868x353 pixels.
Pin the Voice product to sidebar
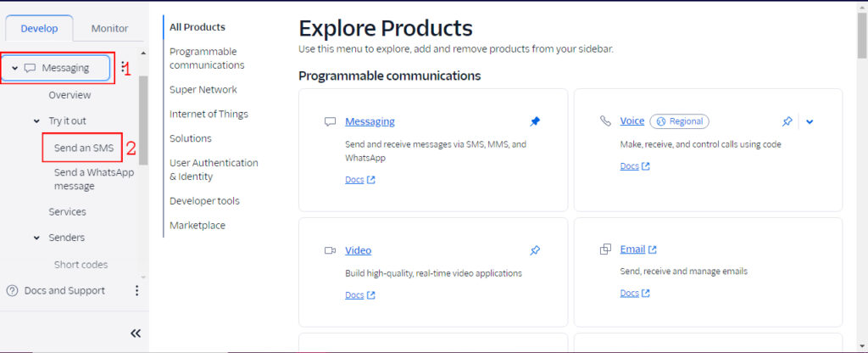pos(787,121)
